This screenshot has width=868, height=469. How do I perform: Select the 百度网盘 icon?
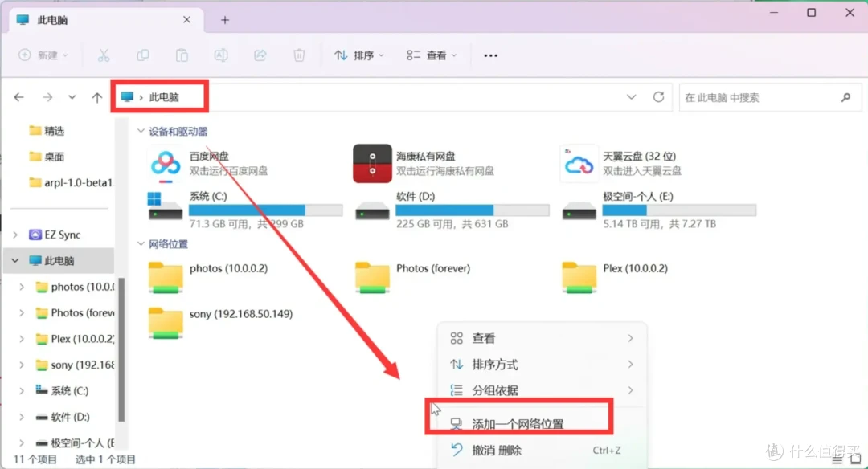[x=166, y=165]
